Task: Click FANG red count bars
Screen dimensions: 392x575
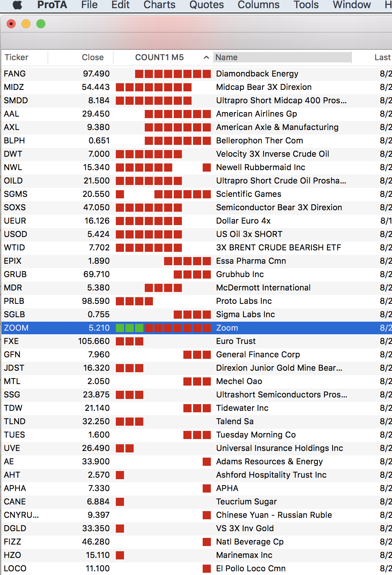Action: (173, 74)
